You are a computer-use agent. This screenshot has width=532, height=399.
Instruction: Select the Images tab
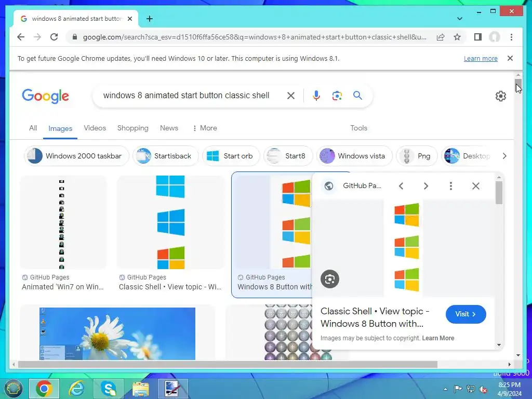coord(60,128)
